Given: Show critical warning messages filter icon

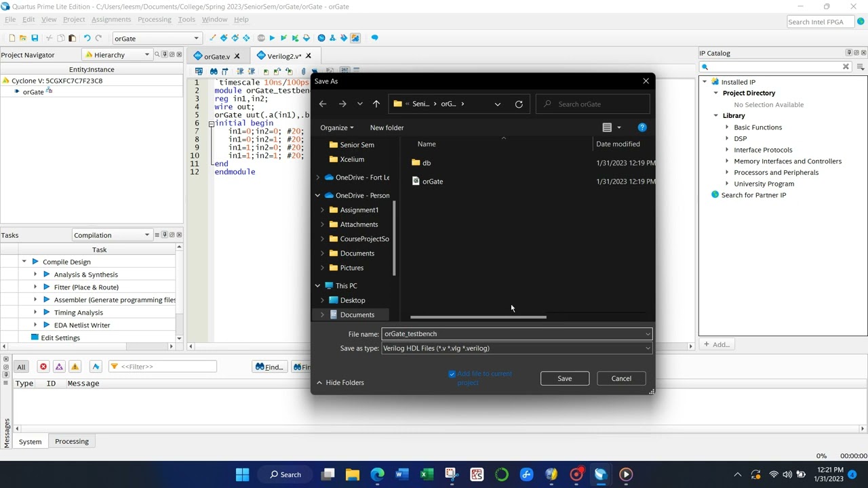Looking at the screenshot, I should pos(59,367).
